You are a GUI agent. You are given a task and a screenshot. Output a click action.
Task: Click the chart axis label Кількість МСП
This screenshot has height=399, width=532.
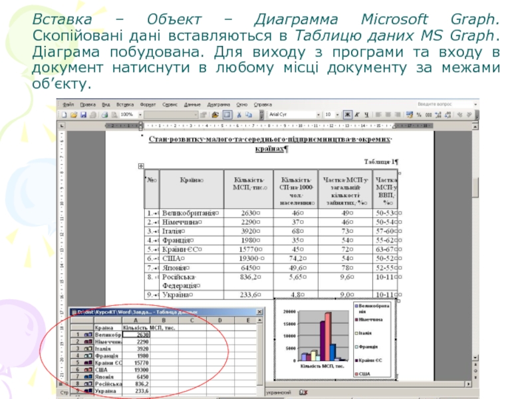point(323,366)
